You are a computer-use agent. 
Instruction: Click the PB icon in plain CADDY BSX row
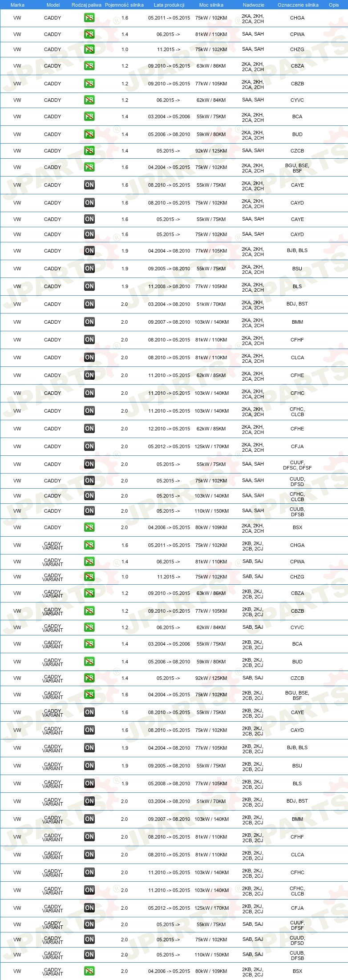click(89, 527)
